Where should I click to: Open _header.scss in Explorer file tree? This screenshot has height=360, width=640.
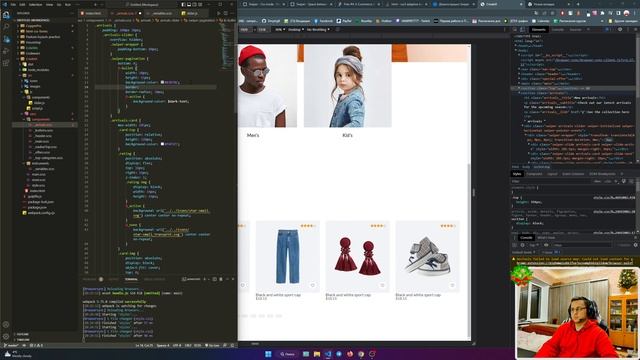coord(43,136)
